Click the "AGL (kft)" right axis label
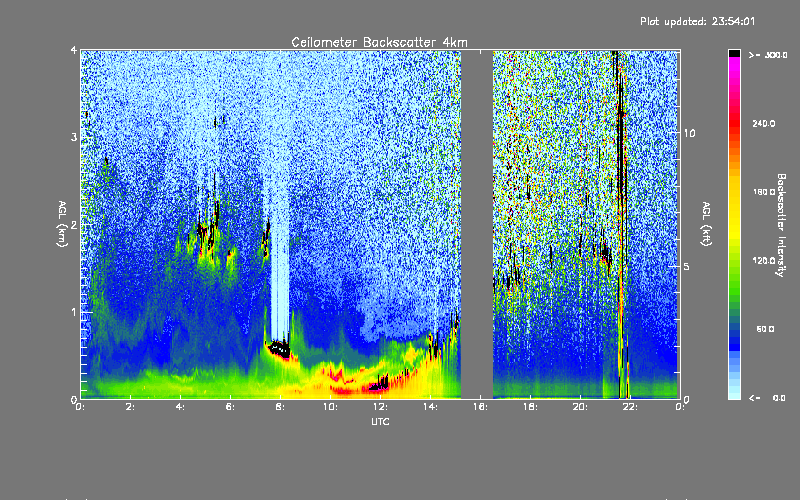Viewport: 800px width, 500px height. 706,223
